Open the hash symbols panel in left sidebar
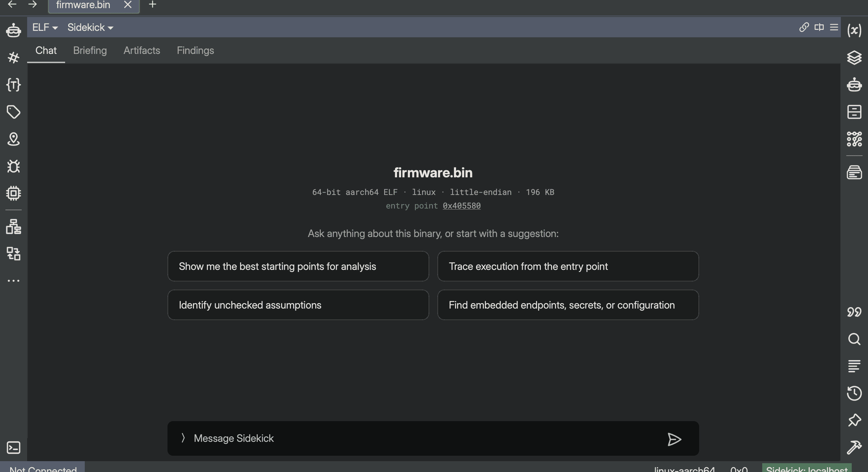 point(14,58)
